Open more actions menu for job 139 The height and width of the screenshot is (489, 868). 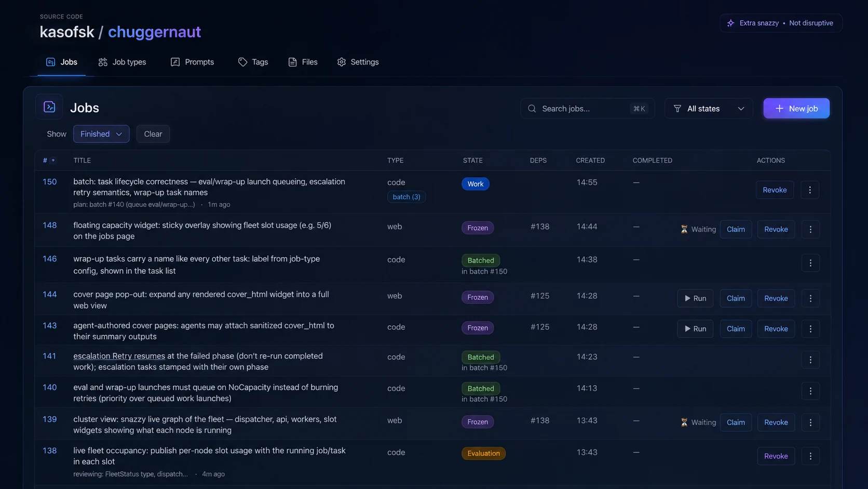pyautogui.click(x=810, y=422)
